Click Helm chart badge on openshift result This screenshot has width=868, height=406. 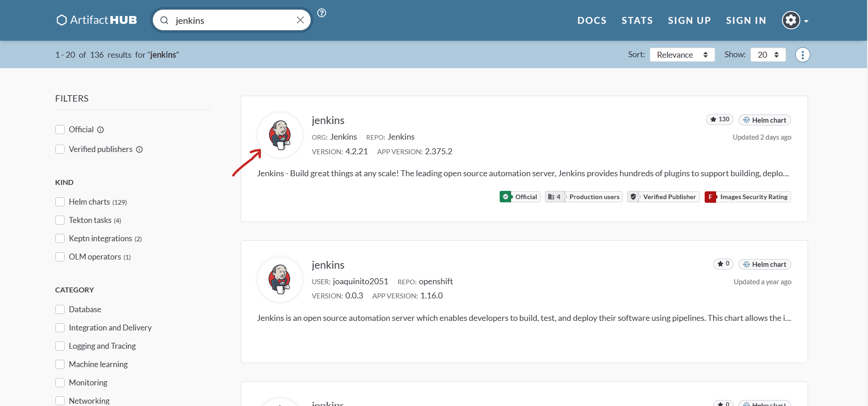click(765, 265)
